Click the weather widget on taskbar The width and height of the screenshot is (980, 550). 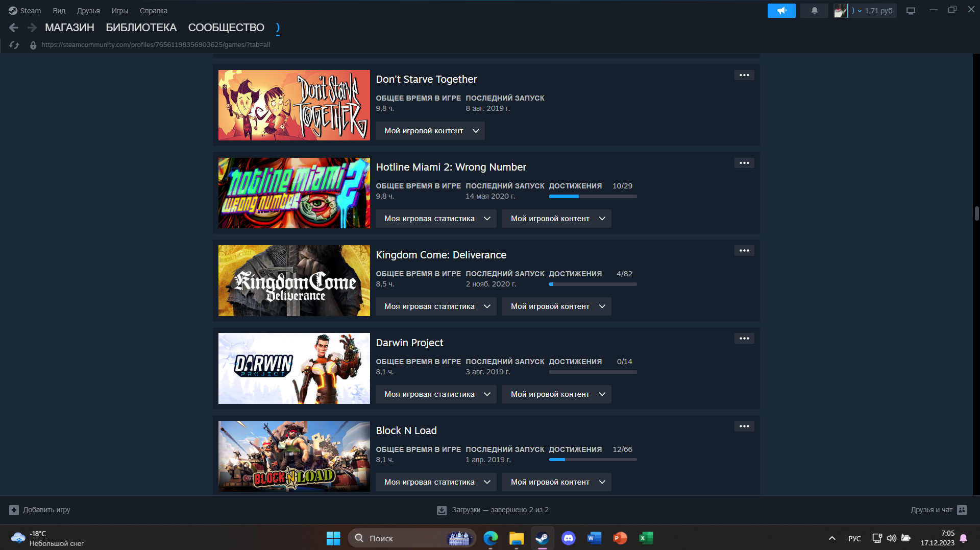(47, 538)
